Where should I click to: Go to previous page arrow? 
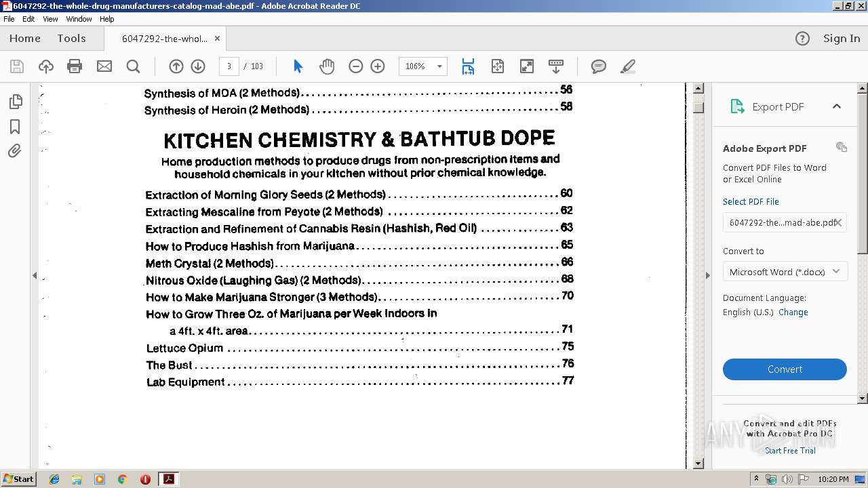[x=176, y=66]
